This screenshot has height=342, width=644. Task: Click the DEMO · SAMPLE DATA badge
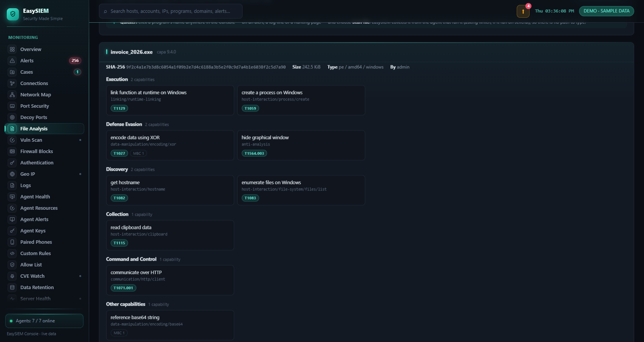(607, 11)
